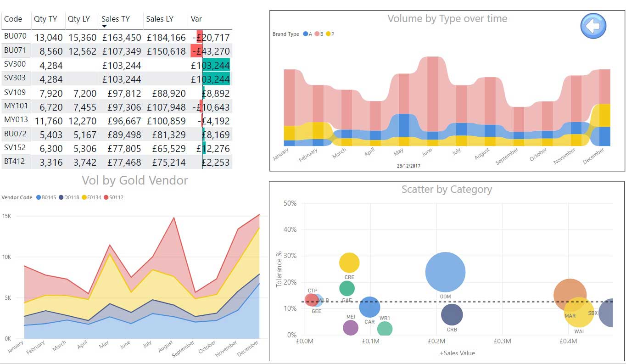Click the large ODM bubble in scatter
Viewport: 626px width, 364px height.
point(445,272)
